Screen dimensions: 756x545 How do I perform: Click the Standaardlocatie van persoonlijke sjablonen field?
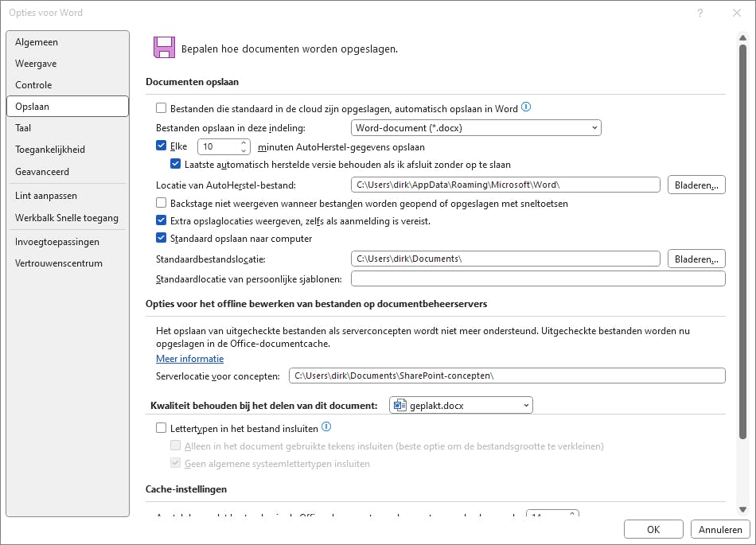click(538, 278)
